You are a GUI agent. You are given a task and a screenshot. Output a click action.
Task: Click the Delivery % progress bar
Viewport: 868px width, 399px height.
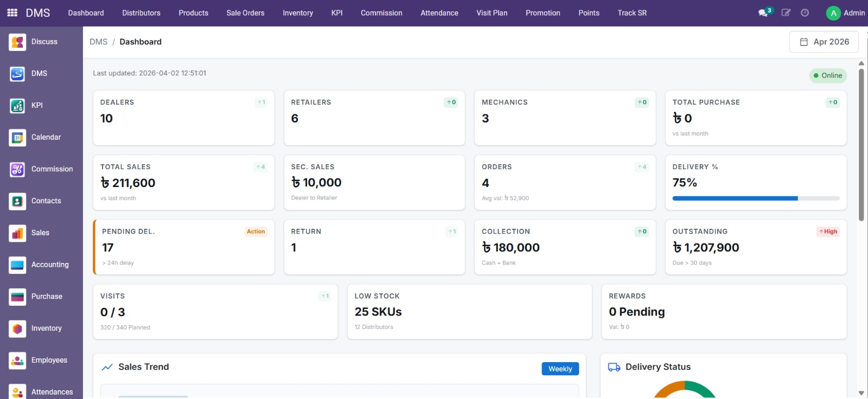(756, 198)
